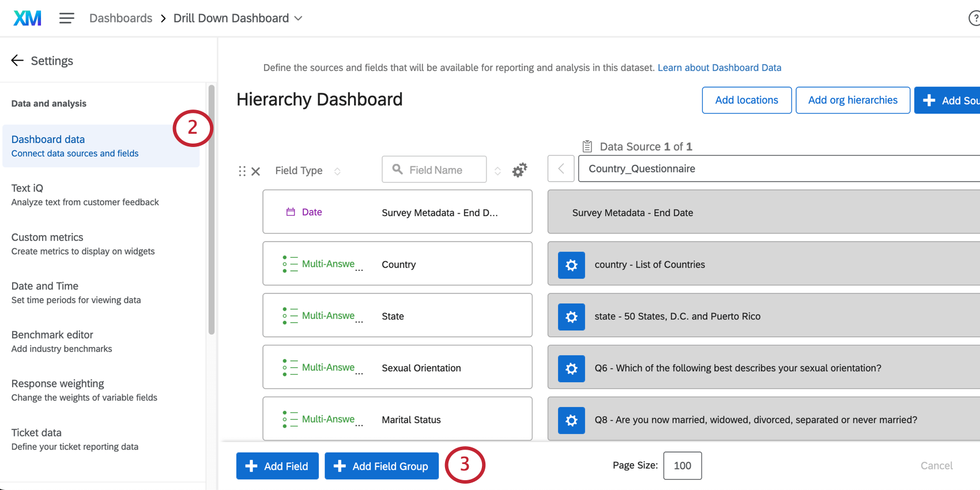
Task: Click the Add Field button
Action: pyautogui.click(x=277, y=466)
